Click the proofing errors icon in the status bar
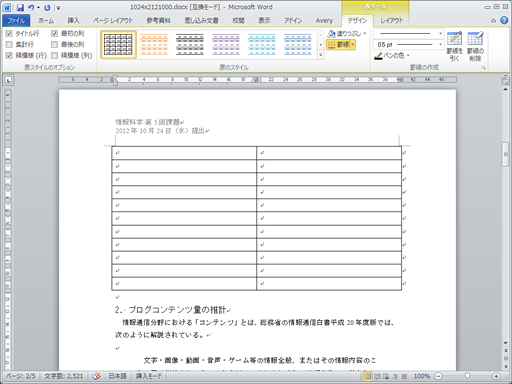 [96, 376]
